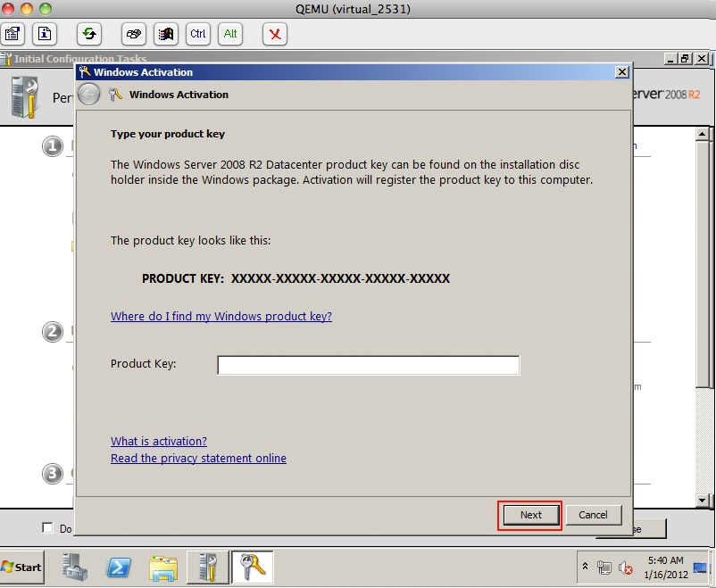
Task: Click the server icon in Initial Configuration Tasks header
Action: click(x=25, y=97)
